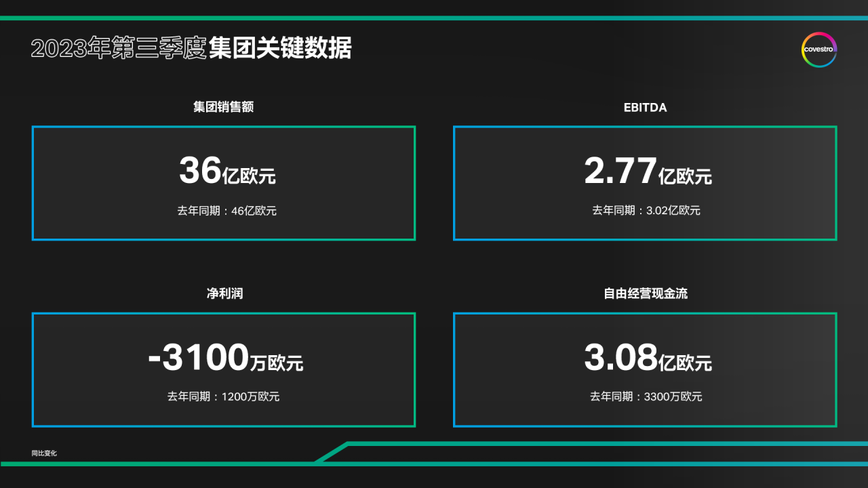Click the 自由经营现金流 heading

(646, 293)
